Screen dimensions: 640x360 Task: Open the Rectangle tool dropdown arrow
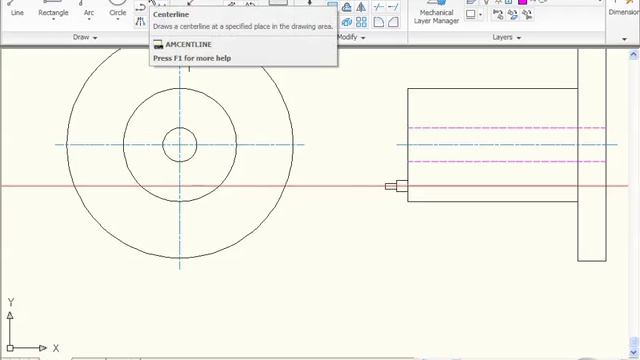tap(53, 19)
